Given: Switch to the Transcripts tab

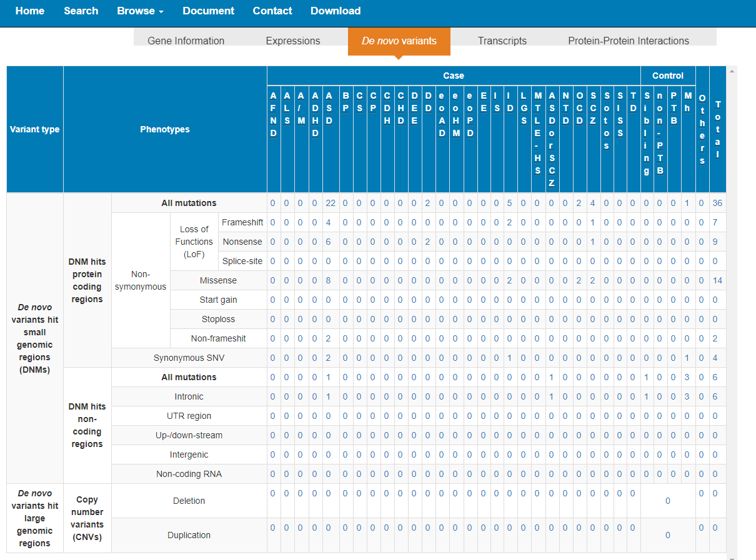Looking at the screenshot, I should pos(502,41).
